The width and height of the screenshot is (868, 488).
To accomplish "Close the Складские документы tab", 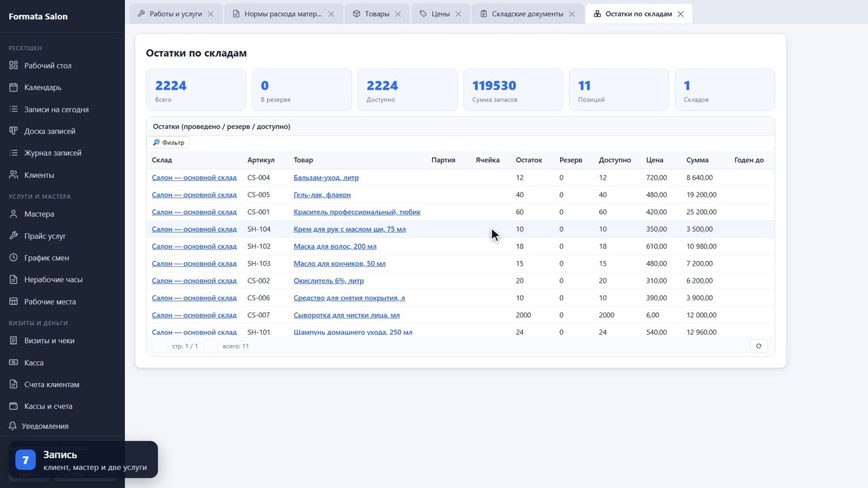I will coord(572,14).
